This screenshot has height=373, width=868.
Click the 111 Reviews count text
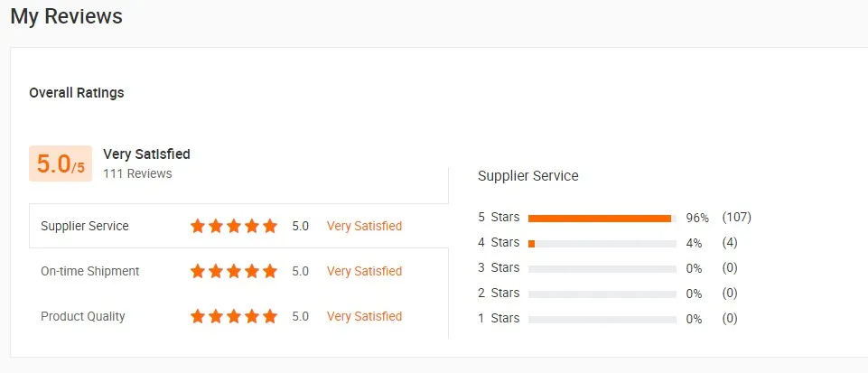(x=137, y=173)
